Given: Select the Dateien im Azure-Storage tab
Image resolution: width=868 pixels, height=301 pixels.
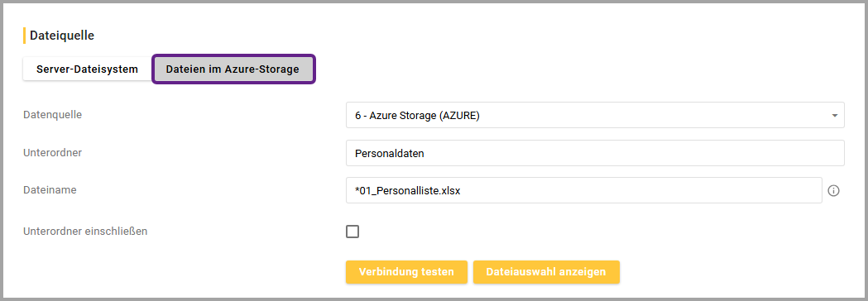Looking at the screenshot, I should pos(233,69).
